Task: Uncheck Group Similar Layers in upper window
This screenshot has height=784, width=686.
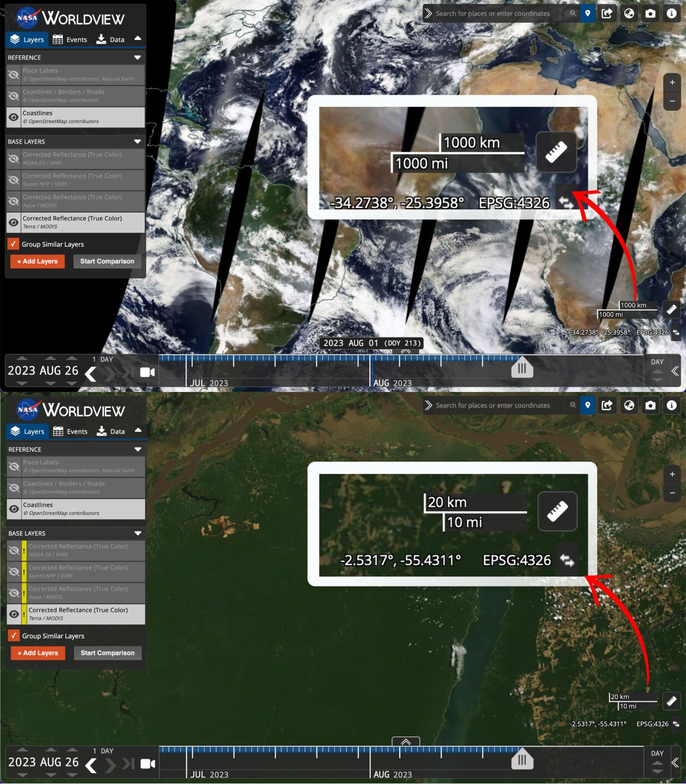Action: [13, 244]
